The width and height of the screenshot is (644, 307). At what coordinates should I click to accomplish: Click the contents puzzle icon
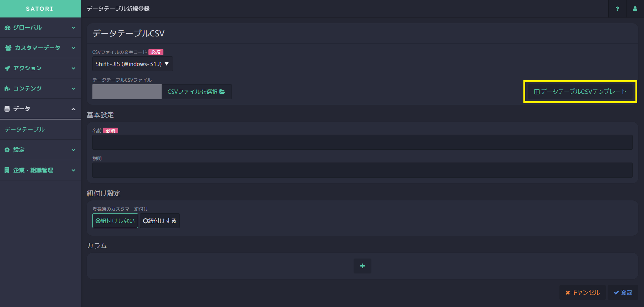point(7,88)
